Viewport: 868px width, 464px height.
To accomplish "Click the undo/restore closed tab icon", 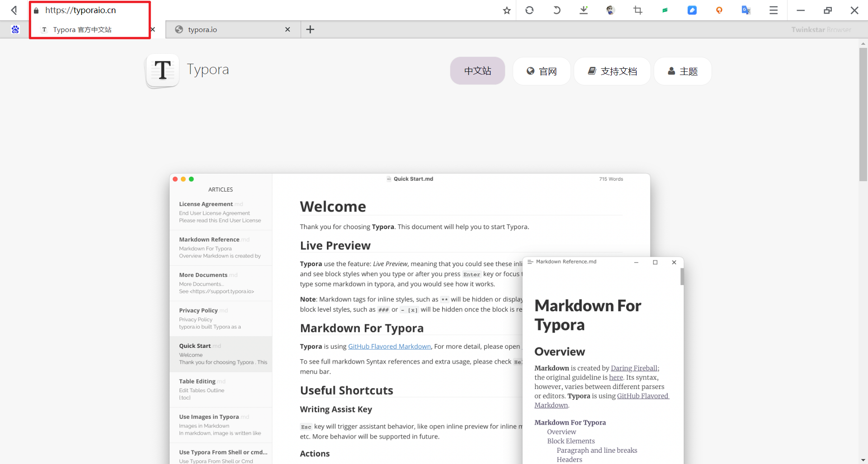I will click(557, 10).
